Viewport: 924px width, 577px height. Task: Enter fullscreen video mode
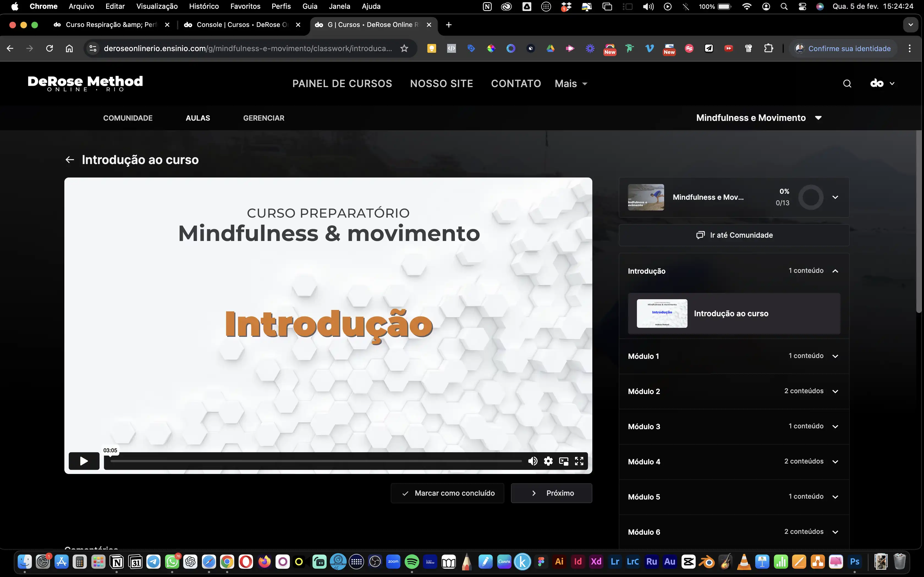click(579, 461)
